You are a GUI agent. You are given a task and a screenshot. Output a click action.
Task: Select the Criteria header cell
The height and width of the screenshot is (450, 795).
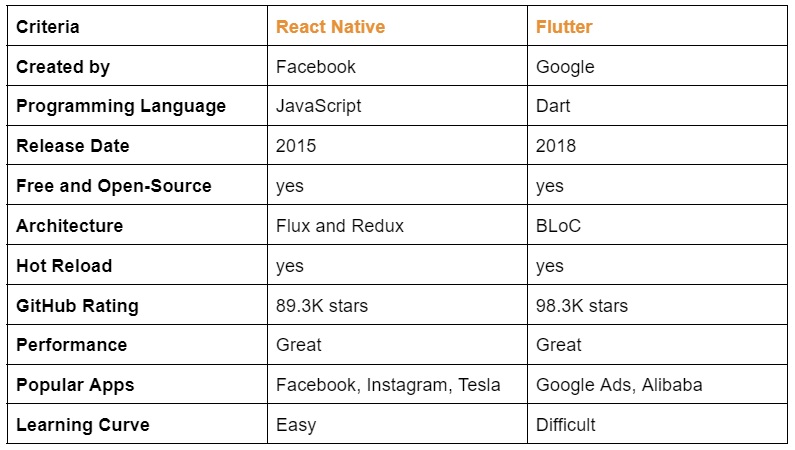(137, 26)
